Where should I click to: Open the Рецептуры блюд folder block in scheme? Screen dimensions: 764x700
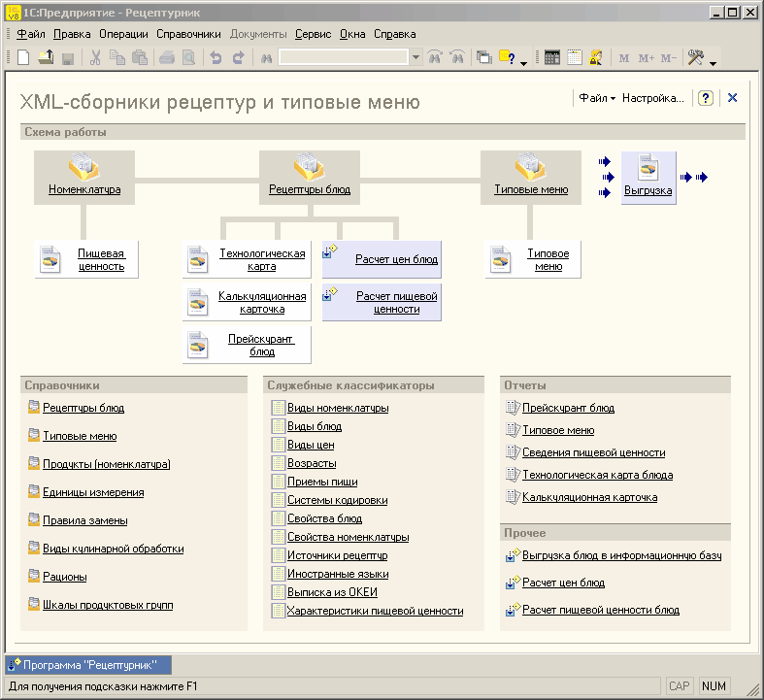(310, 178)
